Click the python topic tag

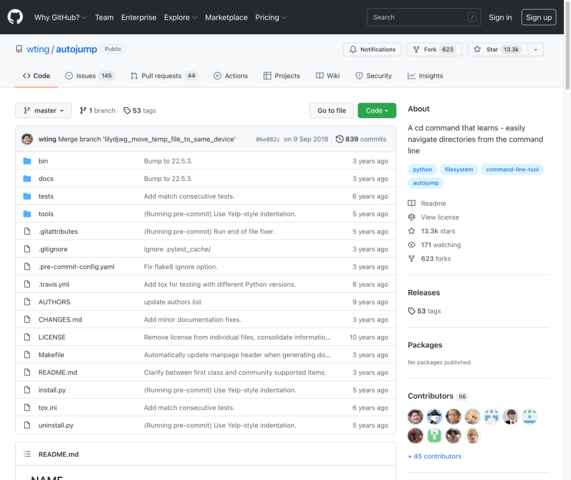[x=422, y=169]
